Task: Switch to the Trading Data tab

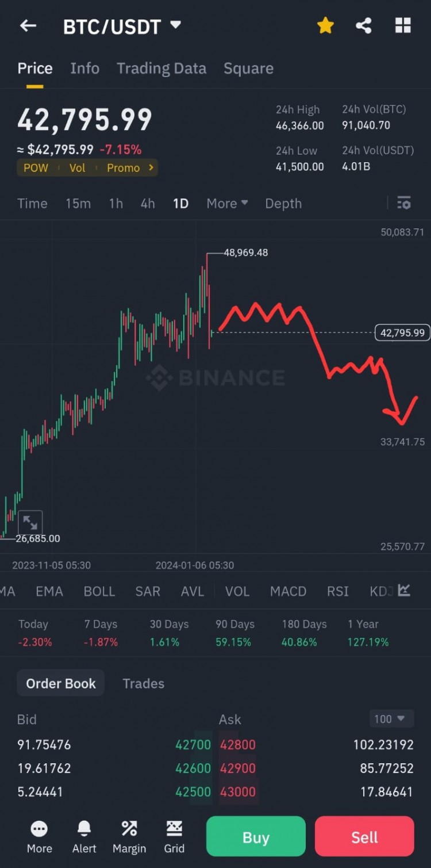Action: tap(161, 68)
